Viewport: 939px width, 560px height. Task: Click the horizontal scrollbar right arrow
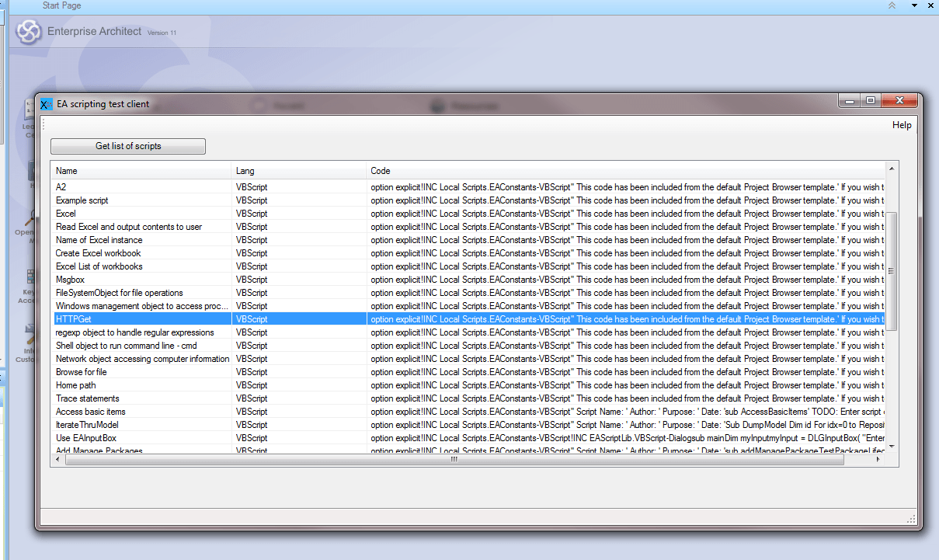pyautogui.click(x=878, y=460)
